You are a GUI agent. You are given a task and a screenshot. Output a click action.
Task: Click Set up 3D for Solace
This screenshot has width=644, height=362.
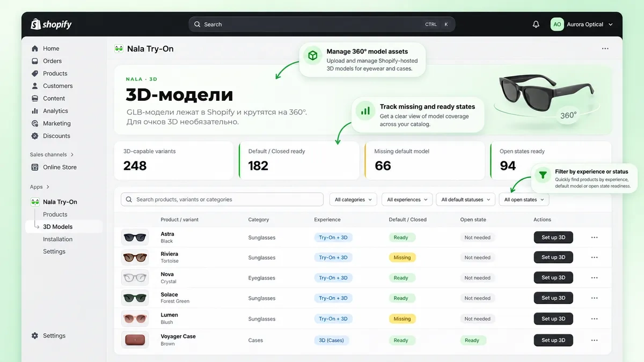[553, 298]
